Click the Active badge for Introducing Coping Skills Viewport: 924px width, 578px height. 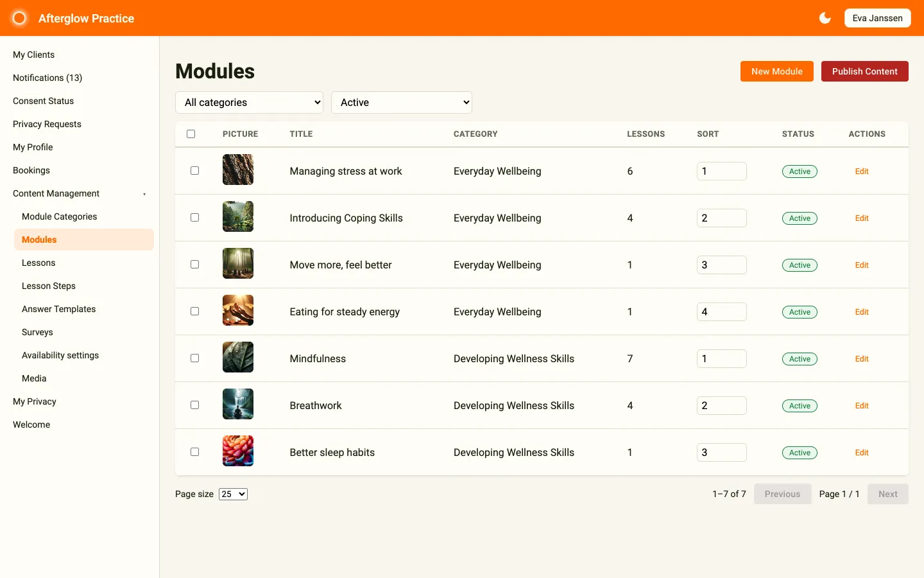tap(800, 218)
